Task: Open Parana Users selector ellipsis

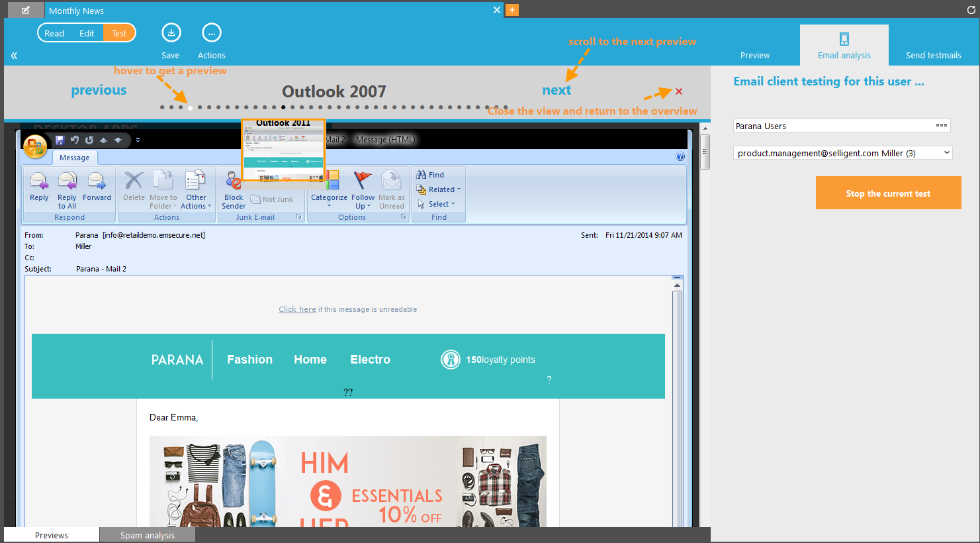Action: (941, 125)
